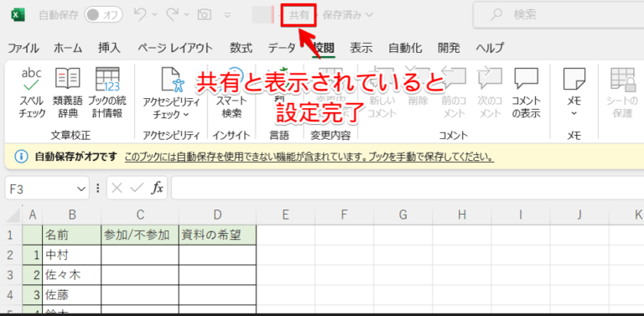This screenshot has height=316, width=644.
Task: Open the 開発 tab
Action: coord(449,48)
